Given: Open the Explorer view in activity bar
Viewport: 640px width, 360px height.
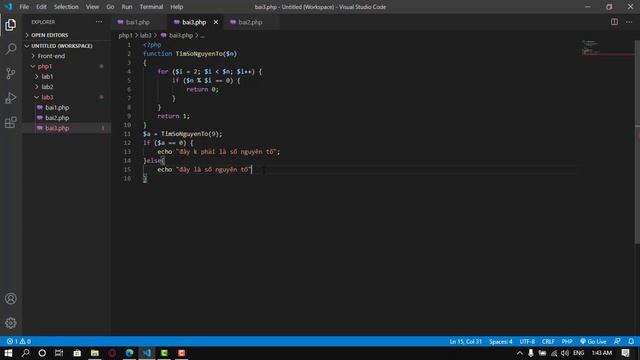Looking at the screenshot, I should [x=11, y=25].
